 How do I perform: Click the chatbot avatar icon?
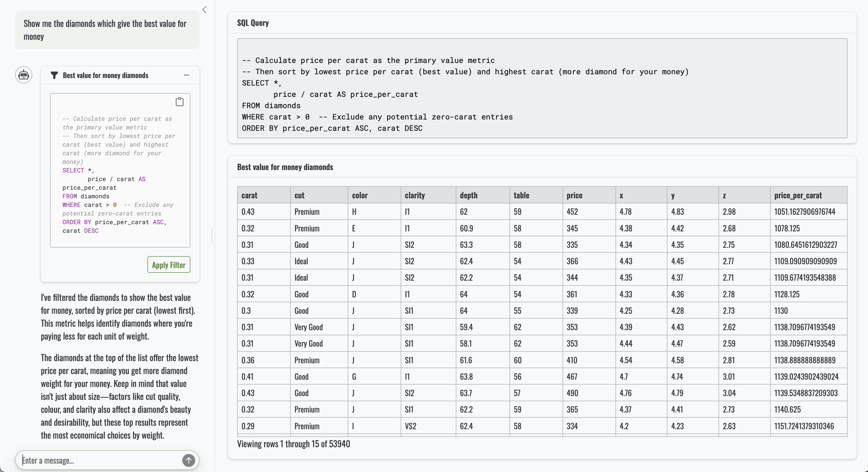[24, 75]
